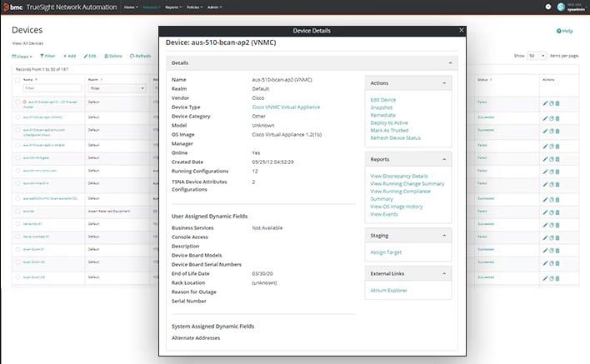The height and width of the screenshot is (364, 590).
Task: Click trash icon in Aspen Reserved Equipment row
Action: point(557,212)
